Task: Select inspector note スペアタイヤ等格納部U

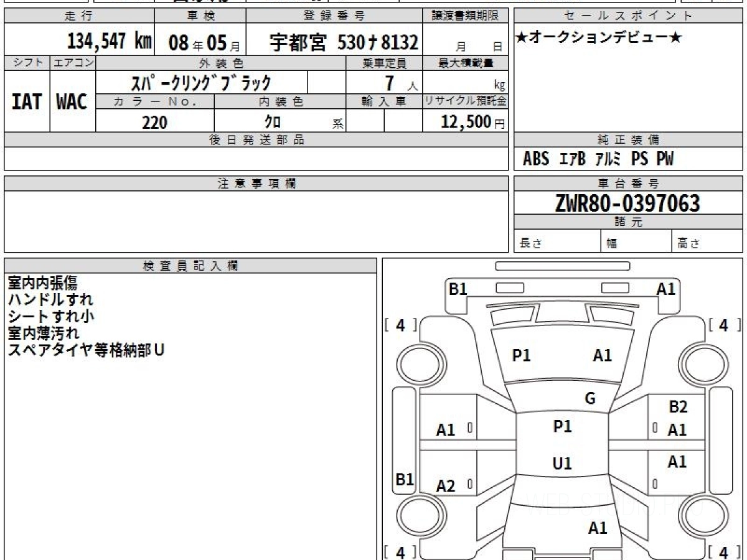Action: (x=86, y=350)
